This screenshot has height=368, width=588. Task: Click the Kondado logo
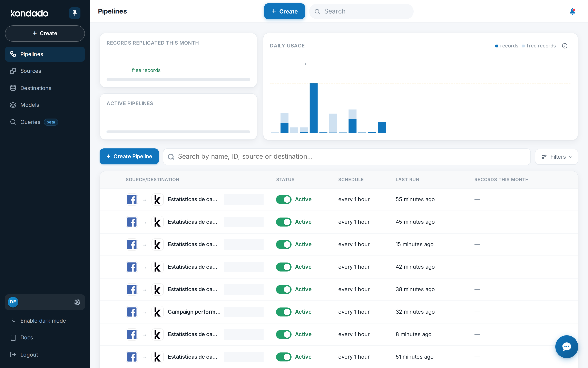pos(29,13)
